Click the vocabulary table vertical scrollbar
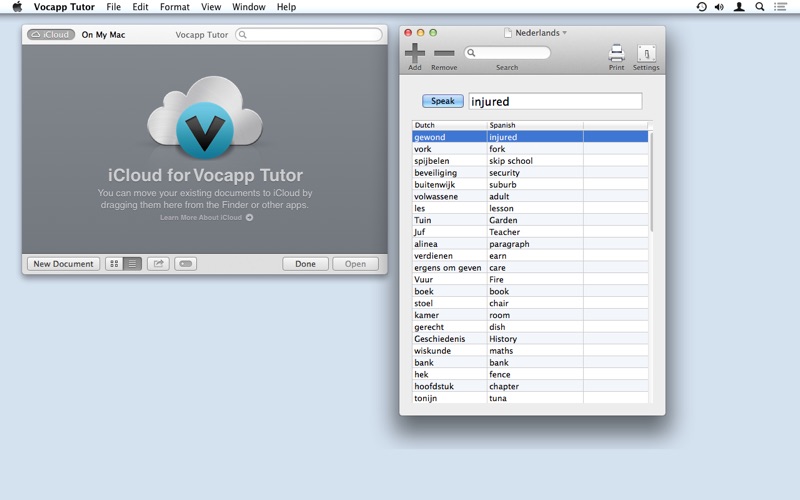The image size is (800, 500). tap(651, 181)
